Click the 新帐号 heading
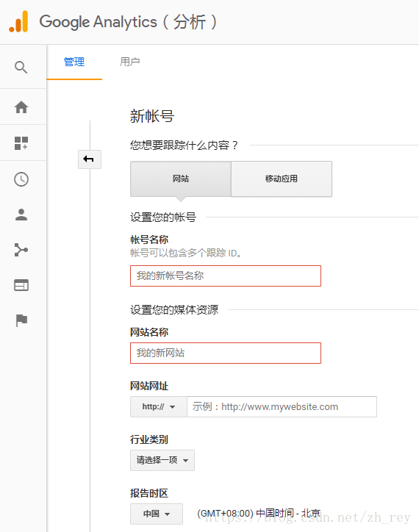The width and height of the screenshot is (419, 532). [x=152, y=116]
